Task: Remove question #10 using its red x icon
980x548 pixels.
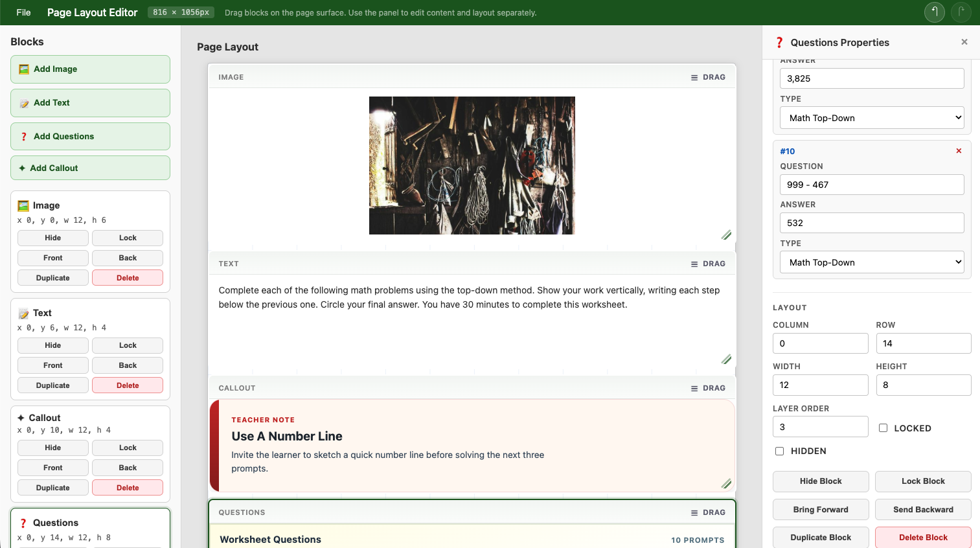Action: pyautogui.click(x=958, y=150)
